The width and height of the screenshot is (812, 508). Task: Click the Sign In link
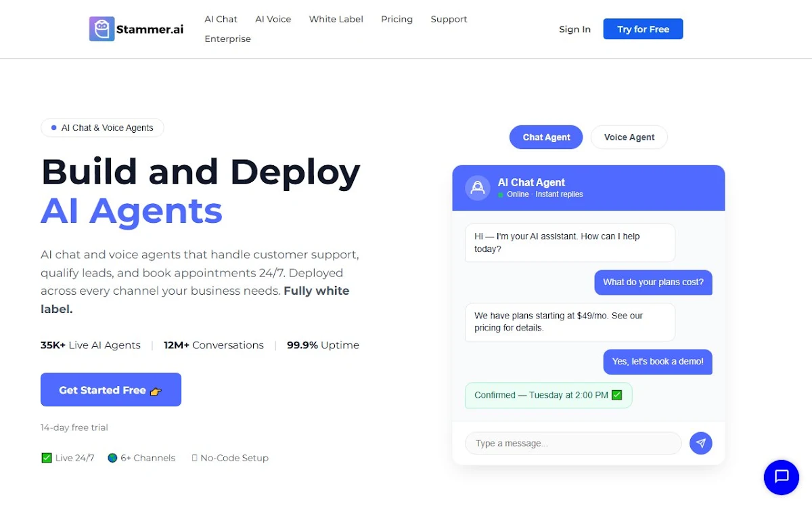574,29
